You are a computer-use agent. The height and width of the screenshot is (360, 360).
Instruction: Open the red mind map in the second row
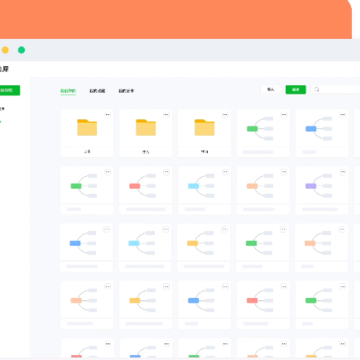point(146,190)
